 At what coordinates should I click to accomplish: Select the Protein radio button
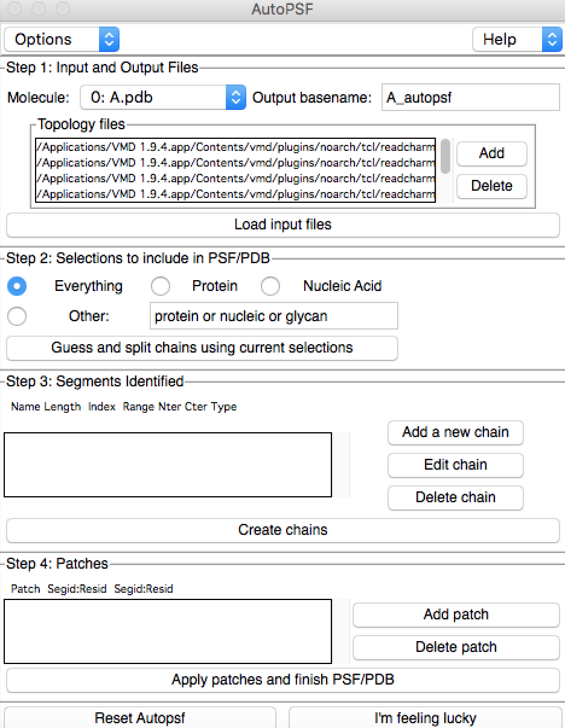[161, 286]
